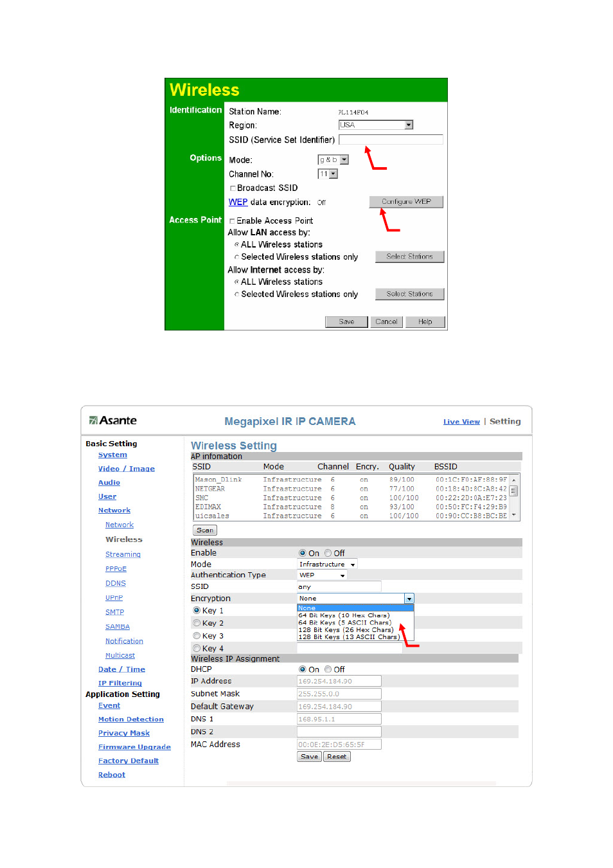Screen dimensions: 613x868
Task: Set DHCP to Off
Action: [x=328, y=669]
